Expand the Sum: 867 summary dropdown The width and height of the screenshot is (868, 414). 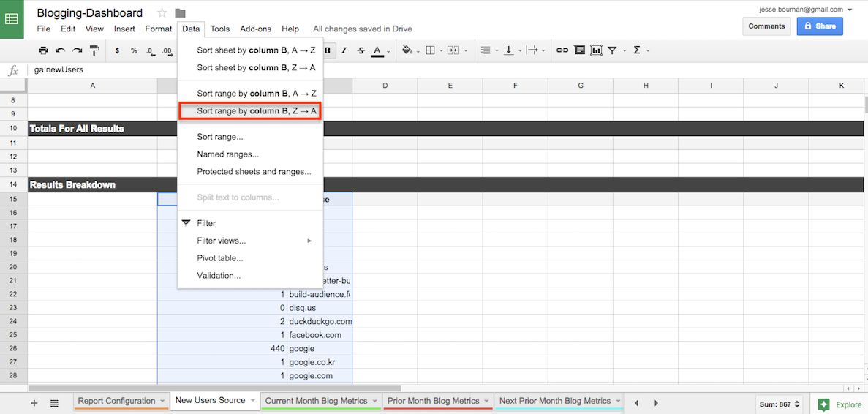point(781,404)
